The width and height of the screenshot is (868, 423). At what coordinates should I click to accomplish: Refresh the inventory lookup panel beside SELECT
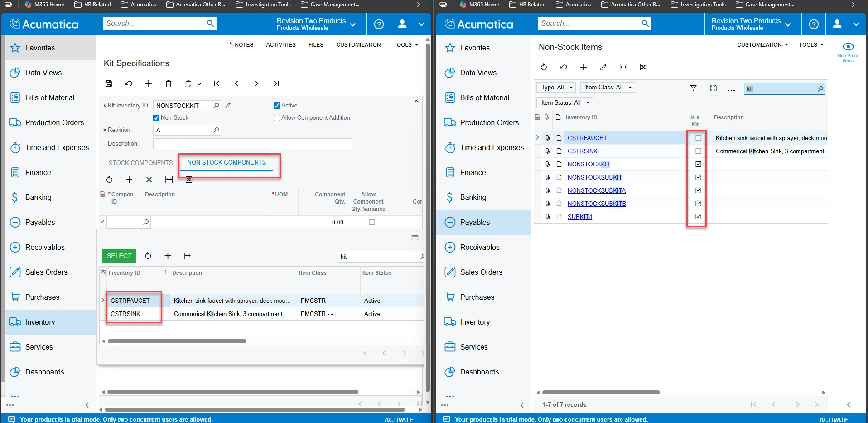point(148,256)
